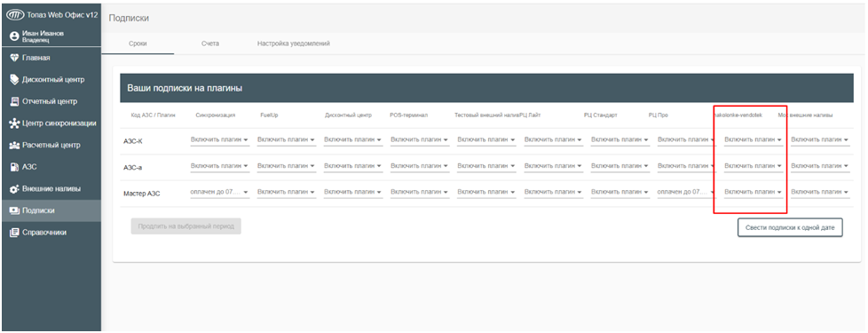Image resolution: width=868 pixels, height=333 pixels.
Task: Click Продлить на выбранный период button
Action: click(186, 226)
